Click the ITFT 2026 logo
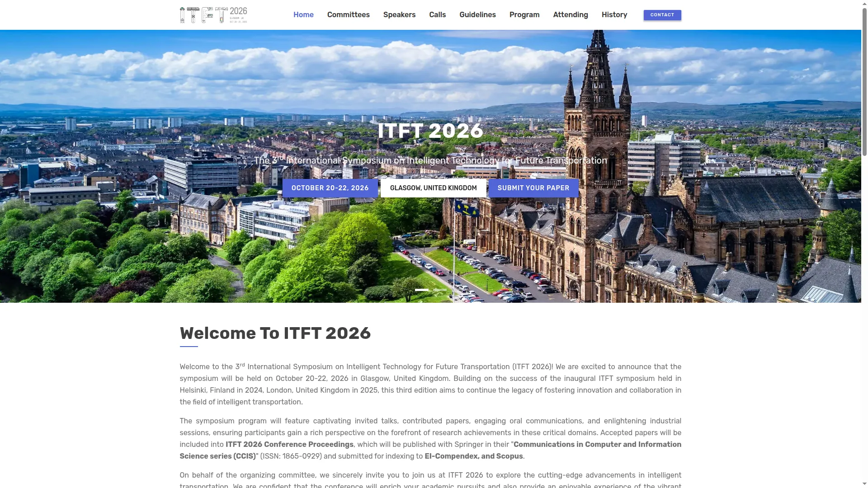Viewport: 868px width, 488px height. pyautogui.click(x=213, y=15)
